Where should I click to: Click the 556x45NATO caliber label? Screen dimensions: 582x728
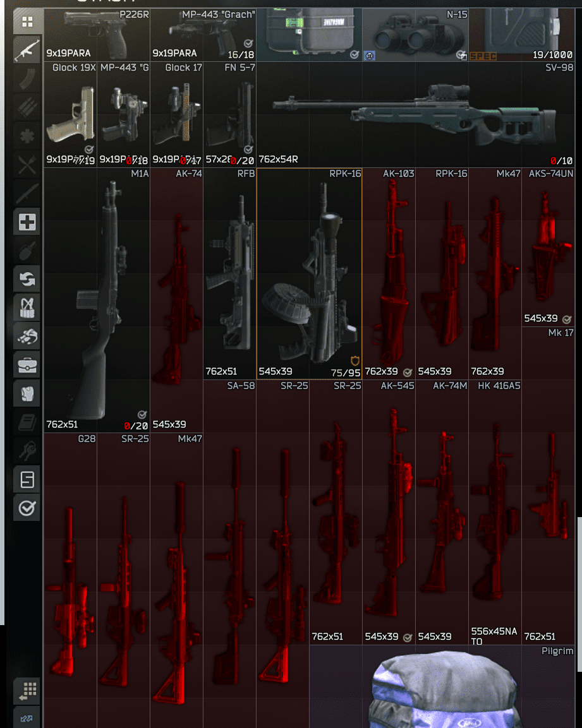pos(494,636)
